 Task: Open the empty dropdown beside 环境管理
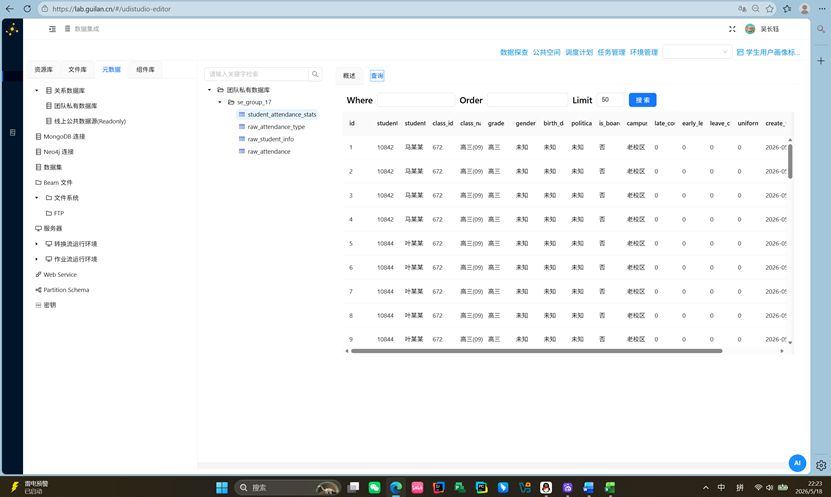click(x=697, y=52)
